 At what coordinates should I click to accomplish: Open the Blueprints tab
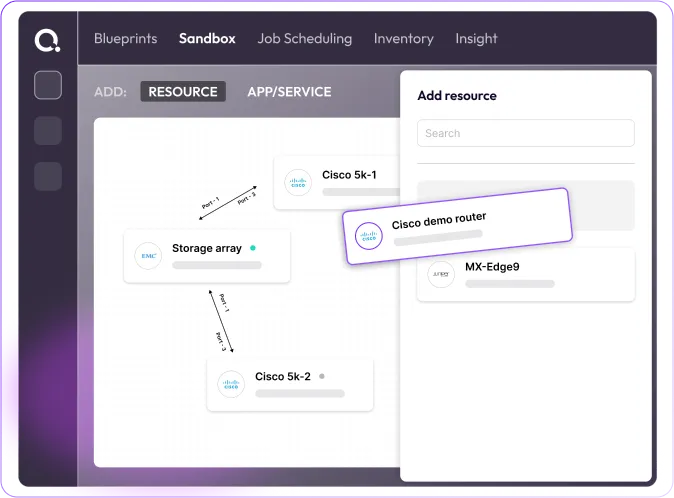pyautogui.click(x=126, y=39)
